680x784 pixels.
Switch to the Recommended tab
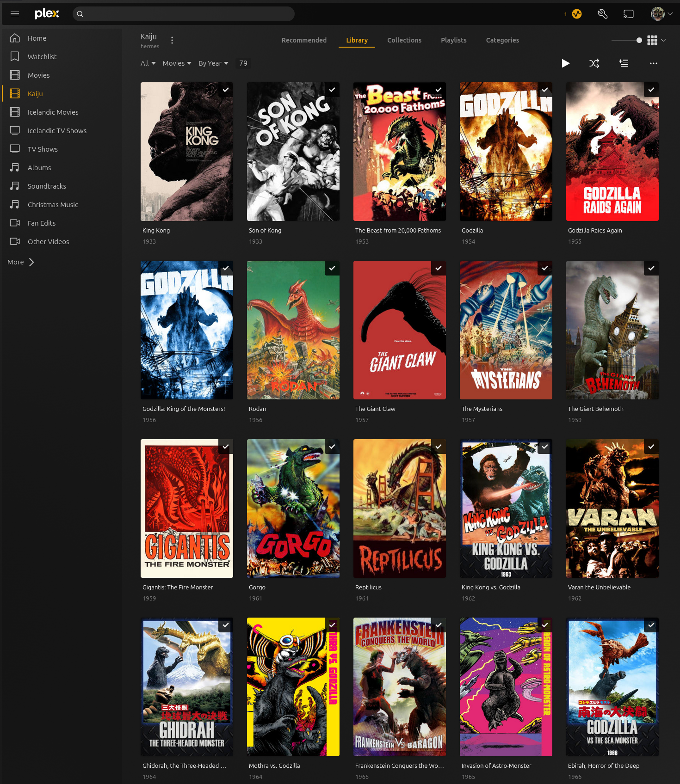[x=304, y=40]
